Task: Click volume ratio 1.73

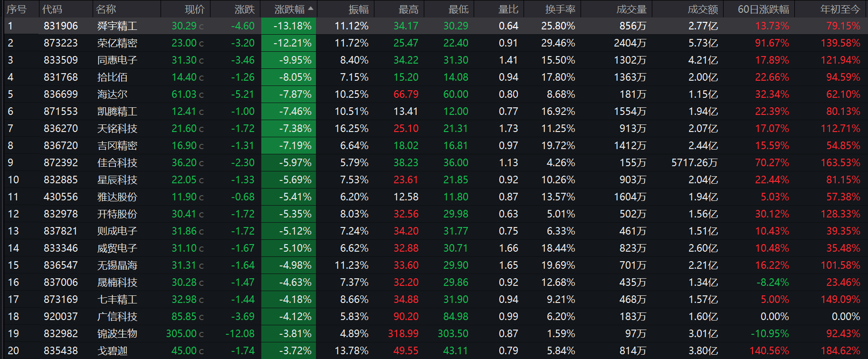Action: tap(508, 129)
